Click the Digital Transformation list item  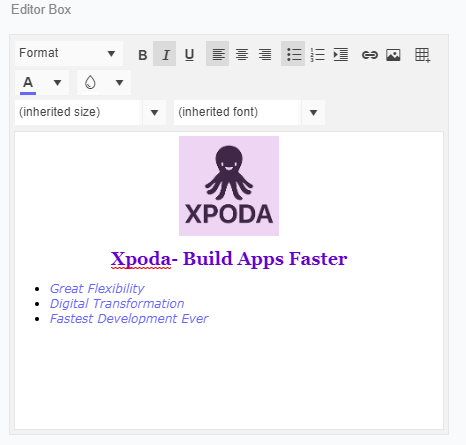117,304
